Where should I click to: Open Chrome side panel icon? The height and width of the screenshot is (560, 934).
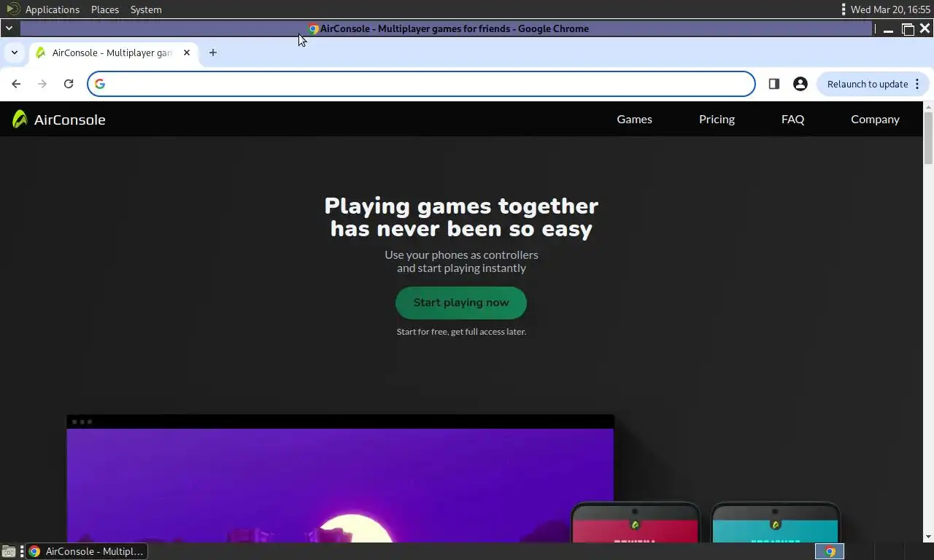click(x=774, y=84)
